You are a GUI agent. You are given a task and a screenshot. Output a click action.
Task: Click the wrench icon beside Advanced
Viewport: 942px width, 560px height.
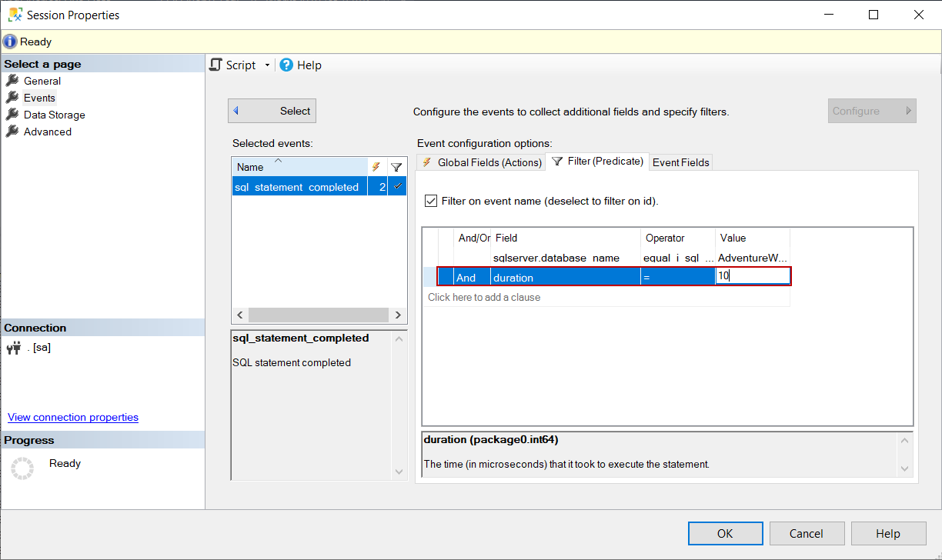pos(12,132)
